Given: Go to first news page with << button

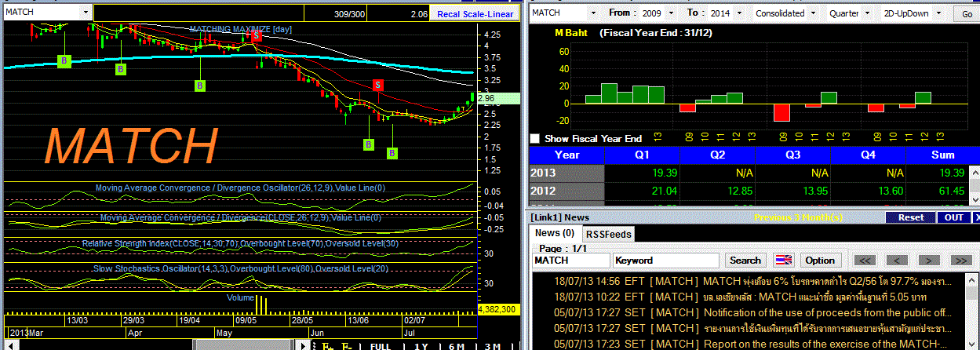Looking at the screenshot, I should (x=865, y=260).
